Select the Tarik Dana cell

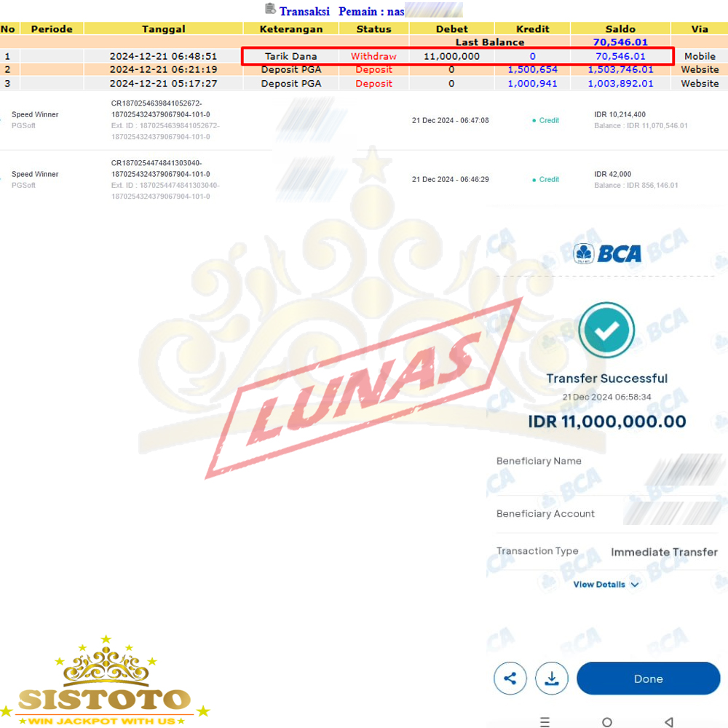290,56
